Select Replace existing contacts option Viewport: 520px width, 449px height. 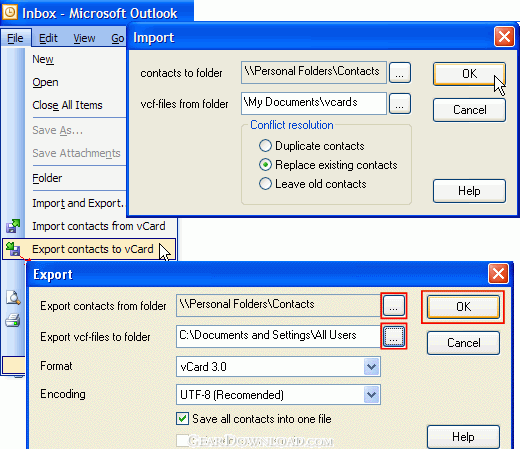[x=265, y=165]
